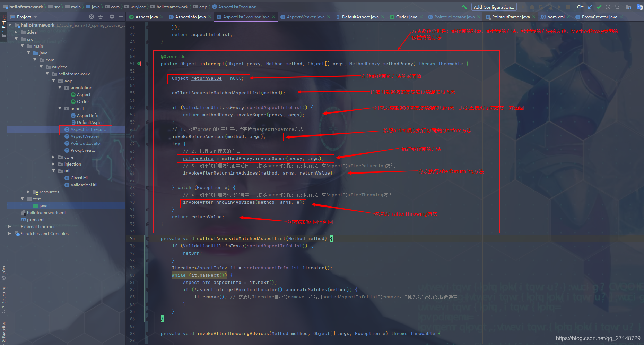Click Add Configuration button
The image size is (644, 345).
pos(494,7)
